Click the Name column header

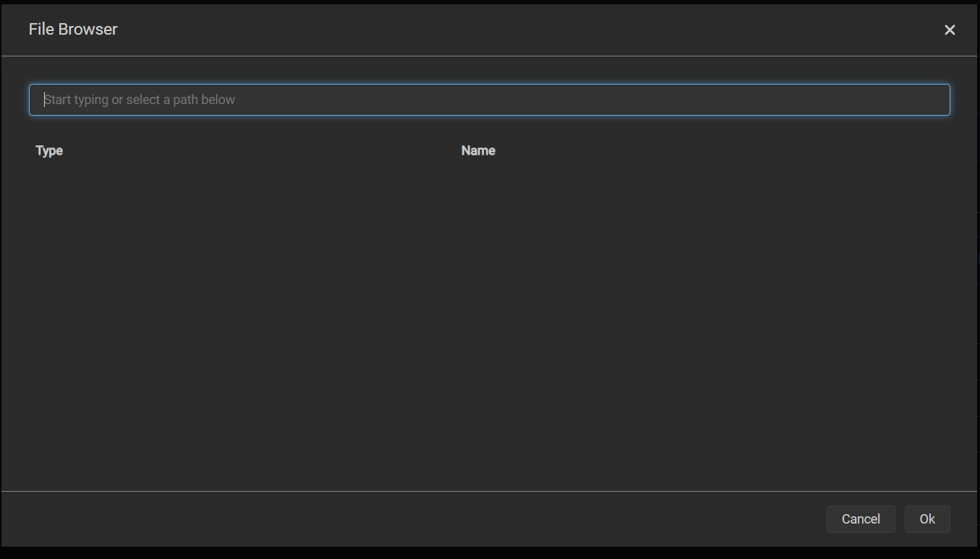[x=478, y=150]
